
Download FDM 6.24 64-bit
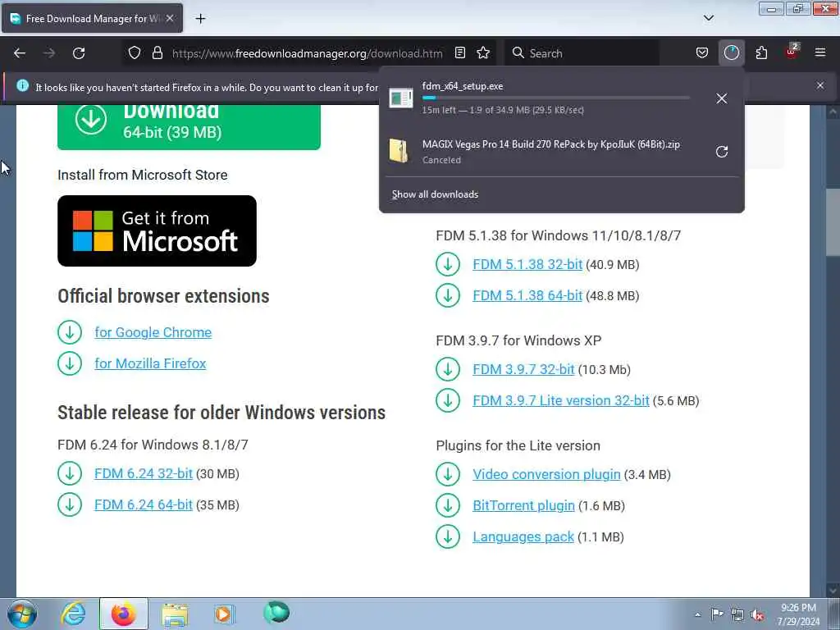[x=144, y=504]
